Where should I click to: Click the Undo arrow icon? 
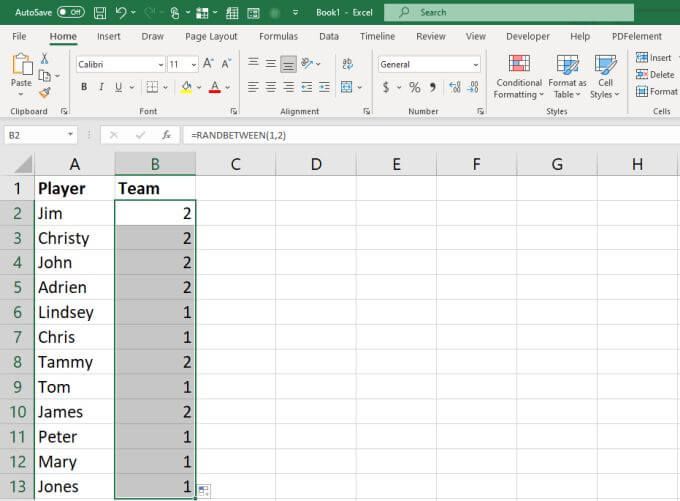[121, 13]
